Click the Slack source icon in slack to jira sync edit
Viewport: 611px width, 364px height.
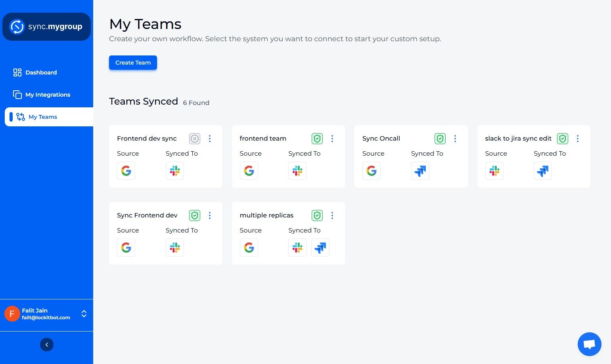494,171
